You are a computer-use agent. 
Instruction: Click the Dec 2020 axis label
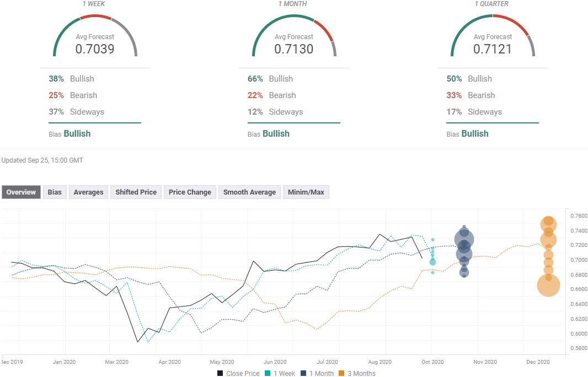pyautogui.click(x=538, y=362)
